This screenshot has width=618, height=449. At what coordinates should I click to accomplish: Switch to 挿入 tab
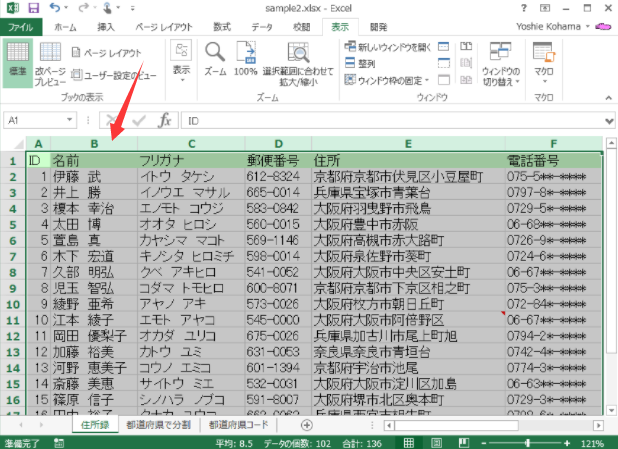click(106, 27)
